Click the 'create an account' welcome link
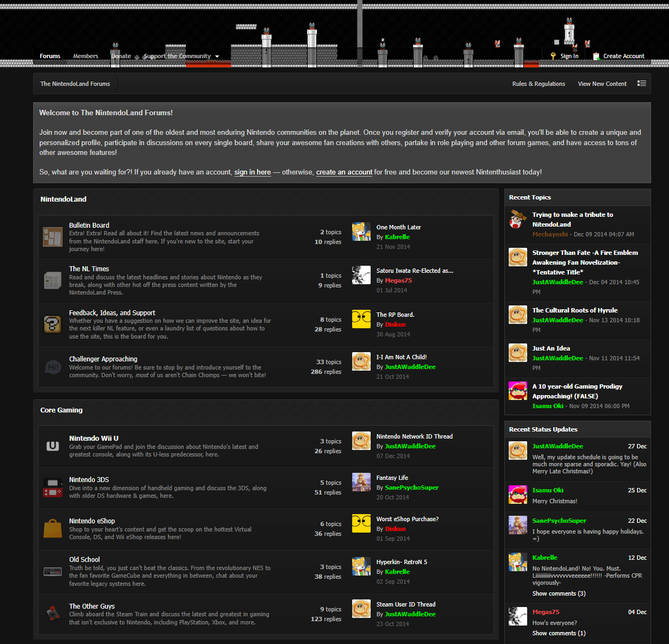Viewport: 669px width, 644px height. tap(345, 172)
